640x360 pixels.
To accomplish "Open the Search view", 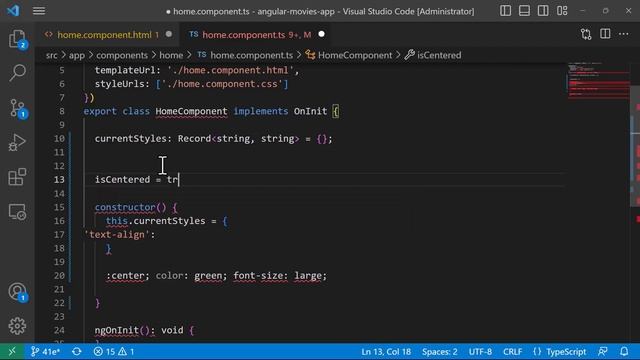I will 17,73.
